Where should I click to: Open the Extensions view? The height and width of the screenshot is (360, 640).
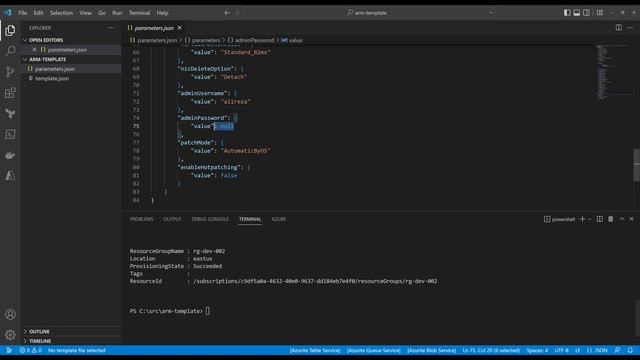(10, 93)
